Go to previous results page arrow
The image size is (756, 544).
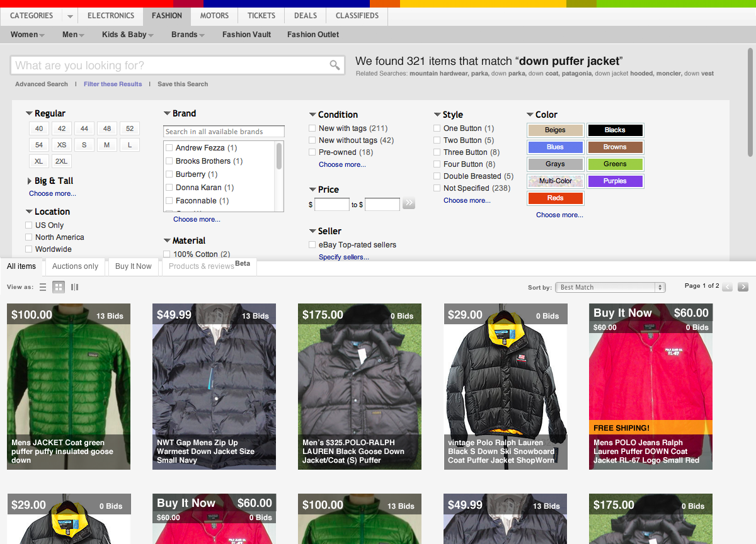point(728,287)
